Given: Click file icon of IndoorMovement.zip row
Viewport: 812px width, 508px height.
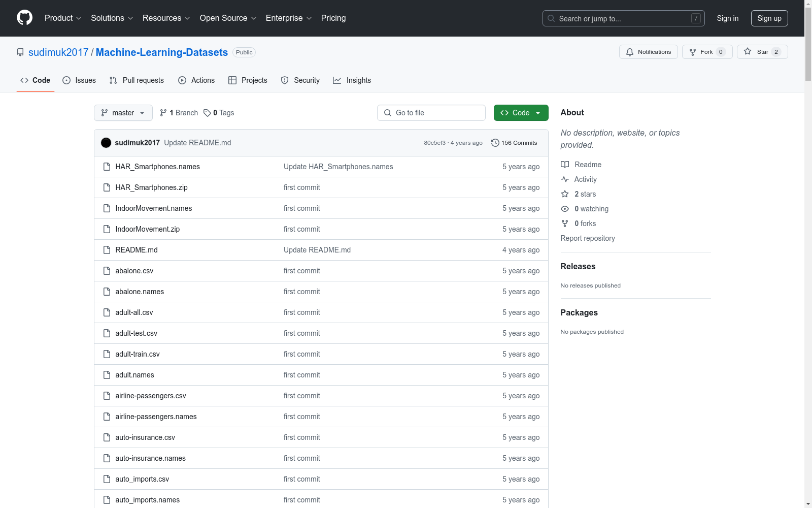Looking at the screenshot, I should point(107,229).
